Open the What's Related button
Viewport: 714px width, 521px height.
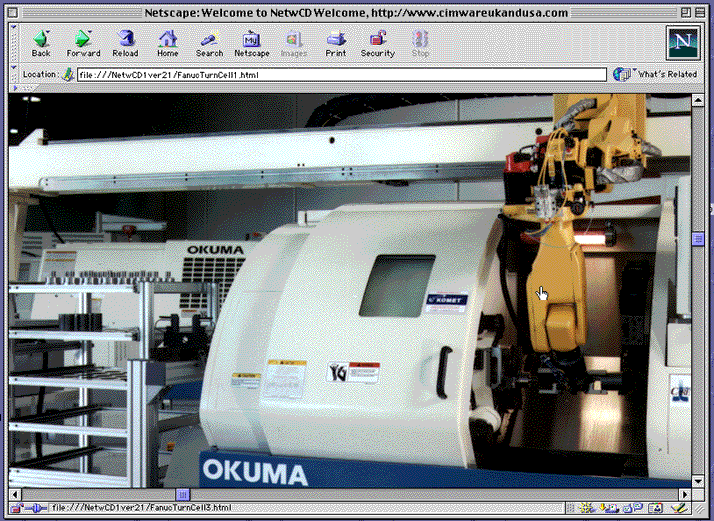655,74
